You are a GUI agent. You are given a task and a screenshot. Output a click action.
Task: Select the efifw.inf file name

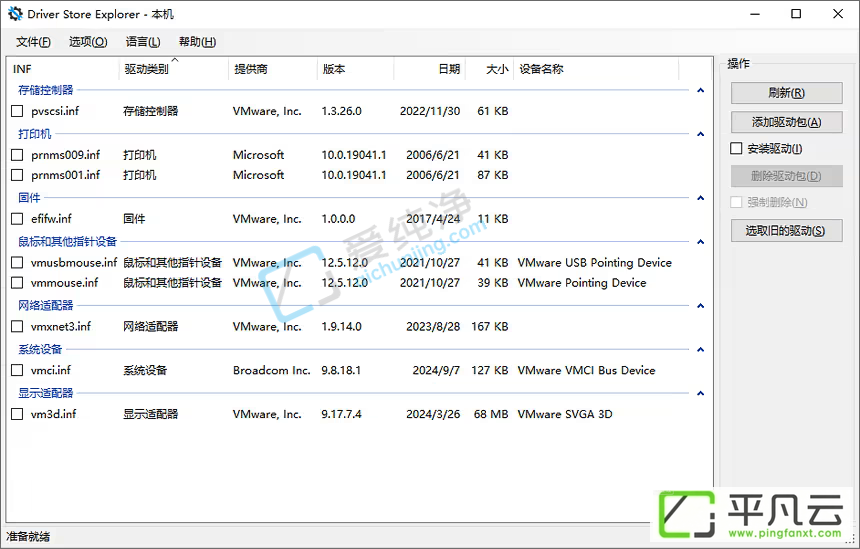(x=51, y=219)
